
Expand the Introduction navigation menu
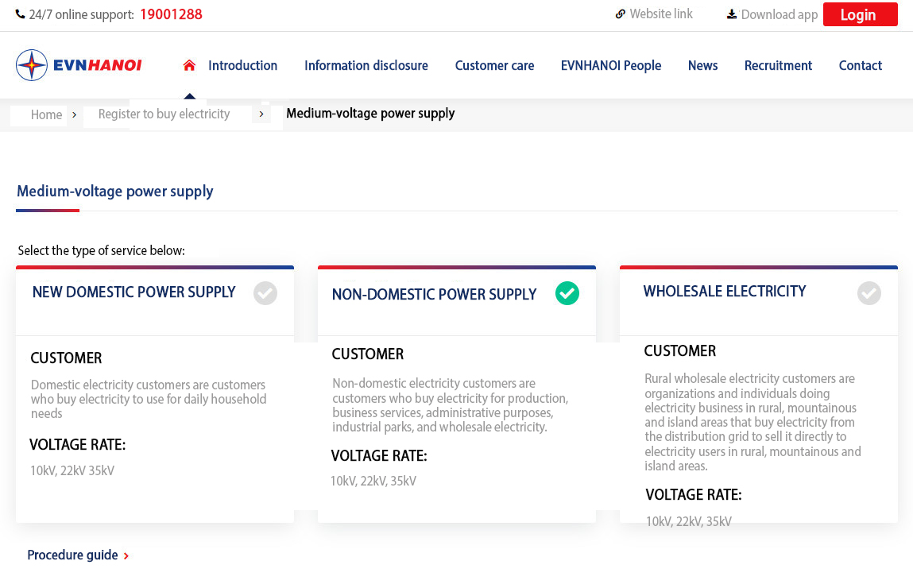click(242, 65)
